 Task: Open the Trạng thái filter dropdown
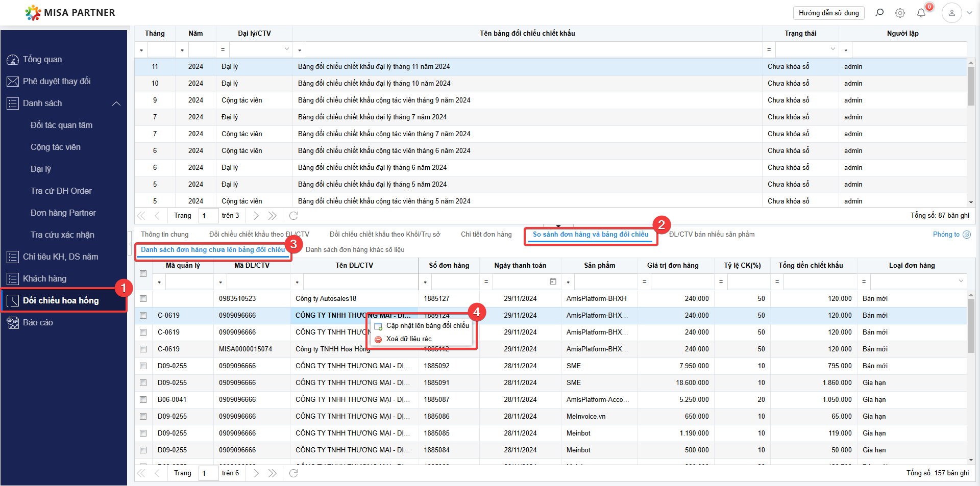pyautogui.click(x=833, y=49)
